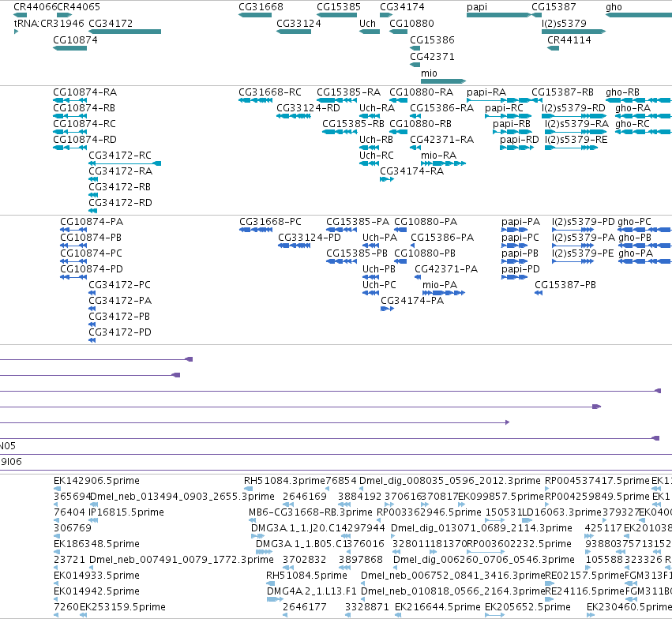Screen dimensions: 672x619
Task: Click protein mio-PA
Action: [440, 285]
